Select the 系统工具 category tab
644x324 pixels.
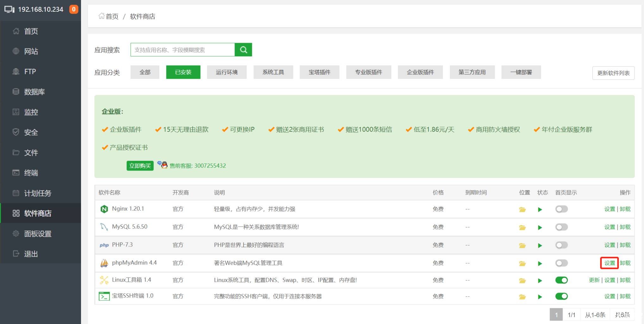click(x=273, y=72)
